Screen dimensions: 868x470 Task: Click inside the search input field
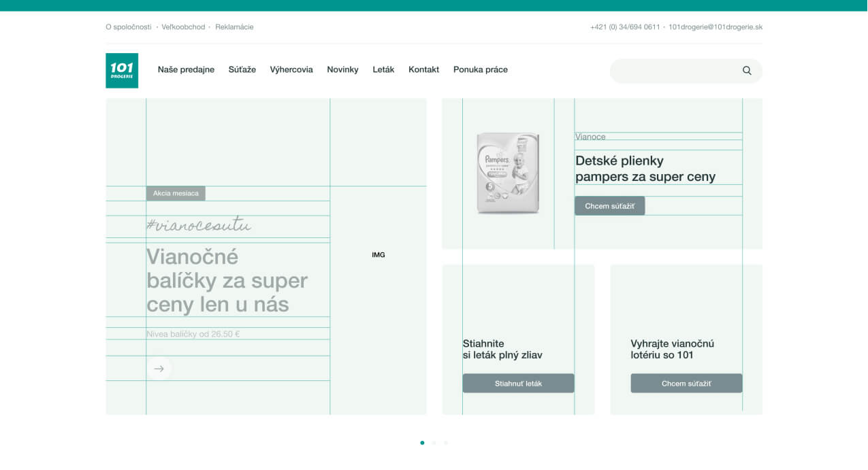click(x=674, y=71)
